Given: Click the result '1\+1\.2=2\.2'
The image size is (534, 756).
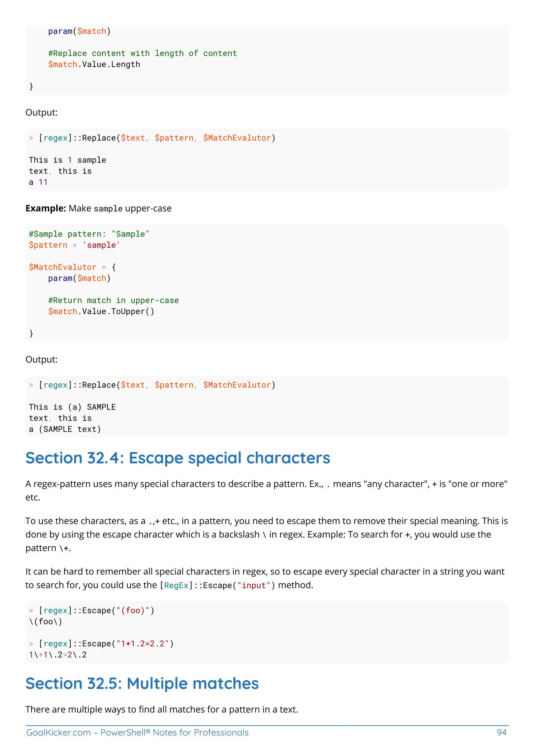Looking at the screenshot, I should pyautogui.click(x=58, y=655).
